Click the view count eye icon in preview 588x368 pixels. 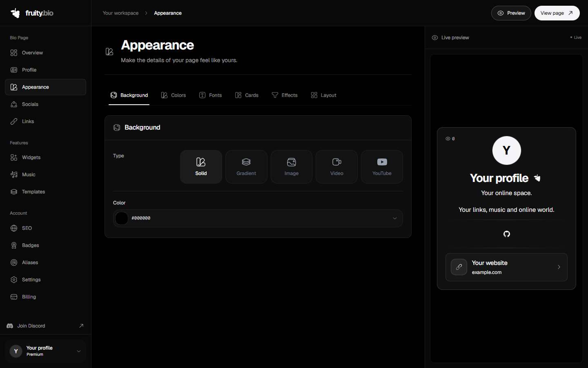point(448,139)
